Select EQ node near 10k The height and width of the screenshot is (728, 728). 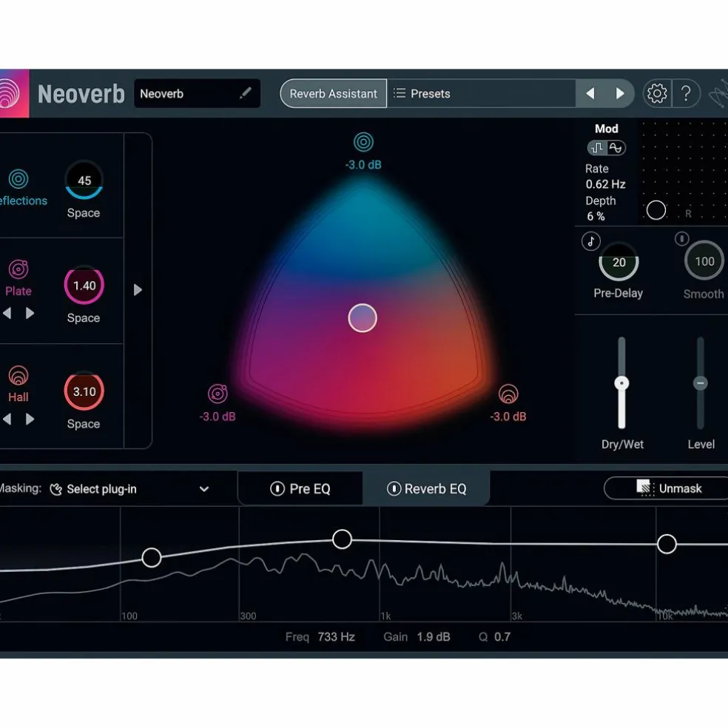(667, 544)
